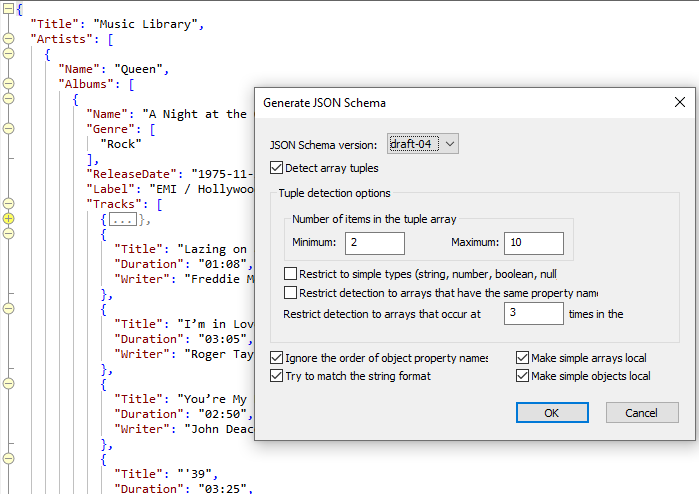This screenshot has height=494, width=699.
Task: Collapse the Artists array node
Action: click(x=8, y=39)
